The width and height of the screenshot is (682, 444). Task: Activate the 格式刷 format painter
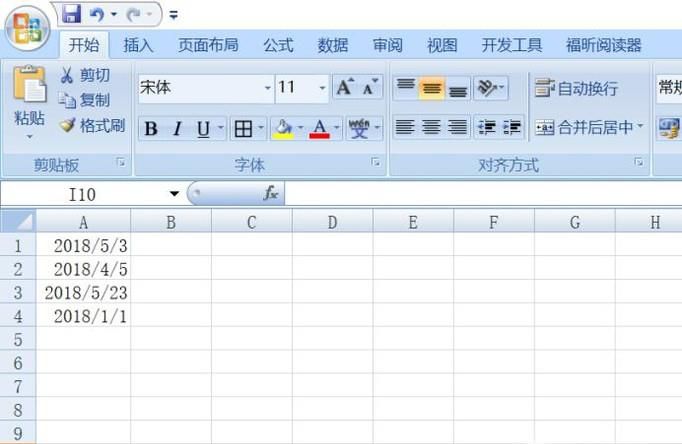(x=92, y=125)
